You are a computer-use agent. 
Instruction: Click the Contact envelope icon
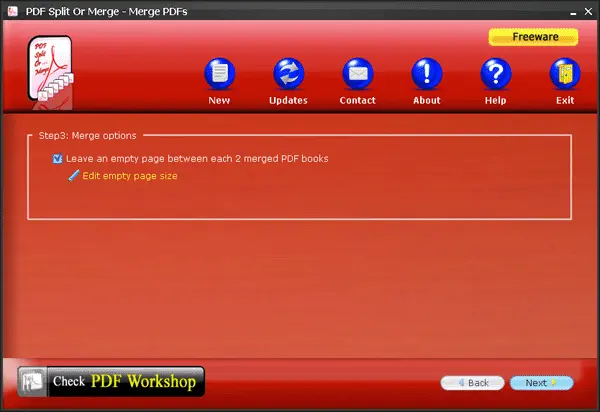pos(358,73)
